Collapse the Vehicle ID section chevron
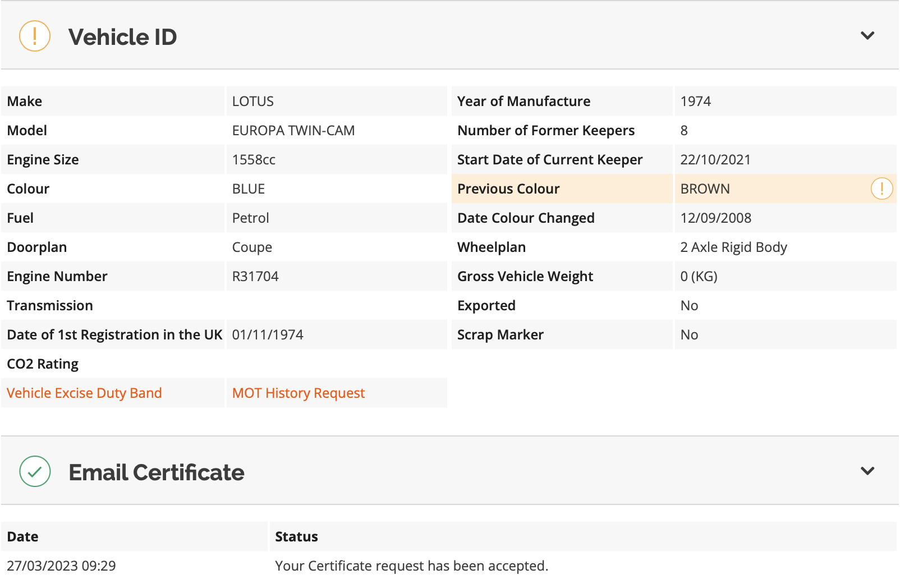This screenshot has height=588, width=900. coord(867,36)
